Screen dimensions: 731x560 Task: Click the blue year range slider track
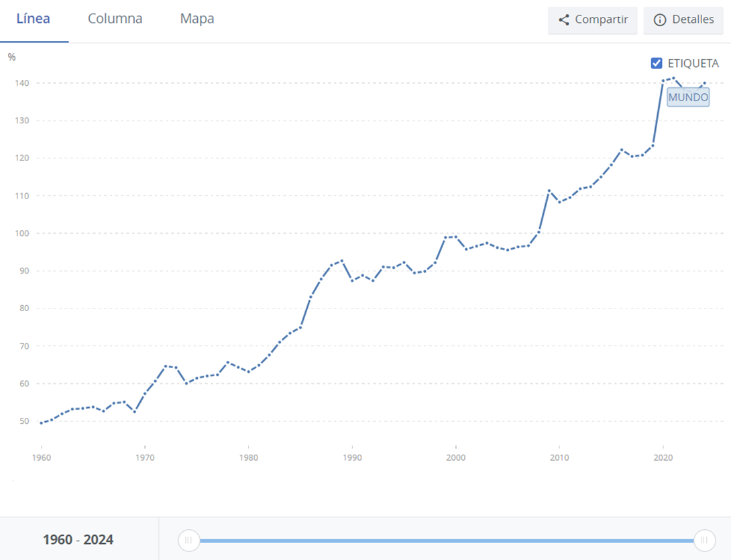[x=446, y=540]
